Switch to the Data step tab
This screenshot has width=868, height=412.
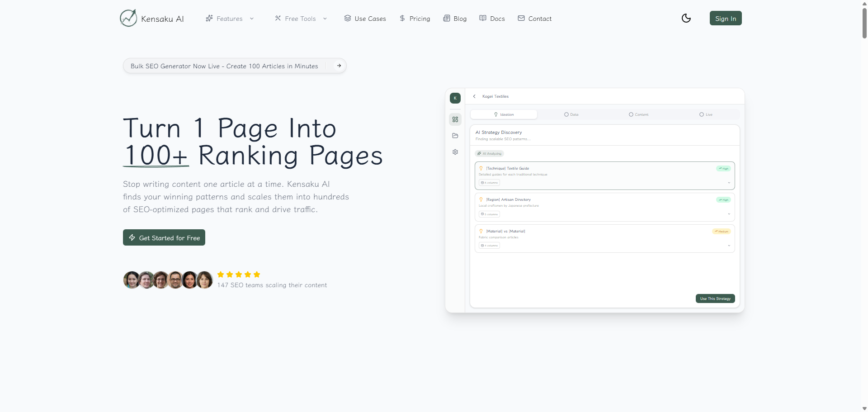click(x=571, y=114)
